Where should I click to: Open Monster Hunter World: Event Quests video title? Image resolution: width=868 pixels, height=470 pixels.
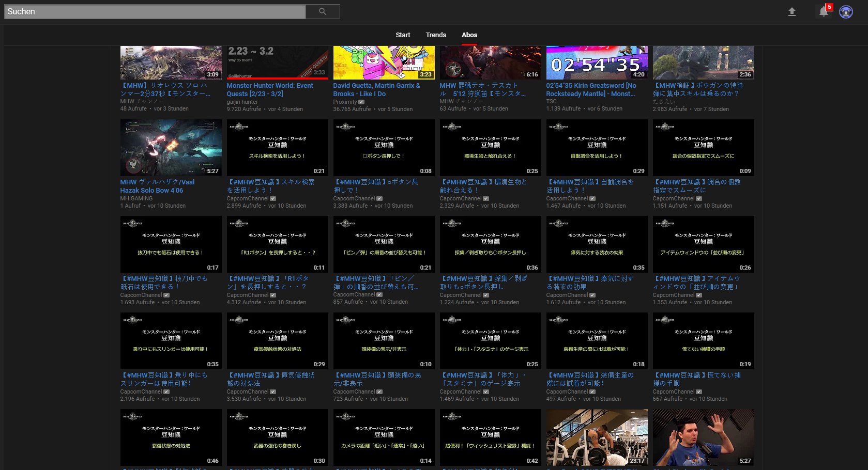tap(270, 89)
